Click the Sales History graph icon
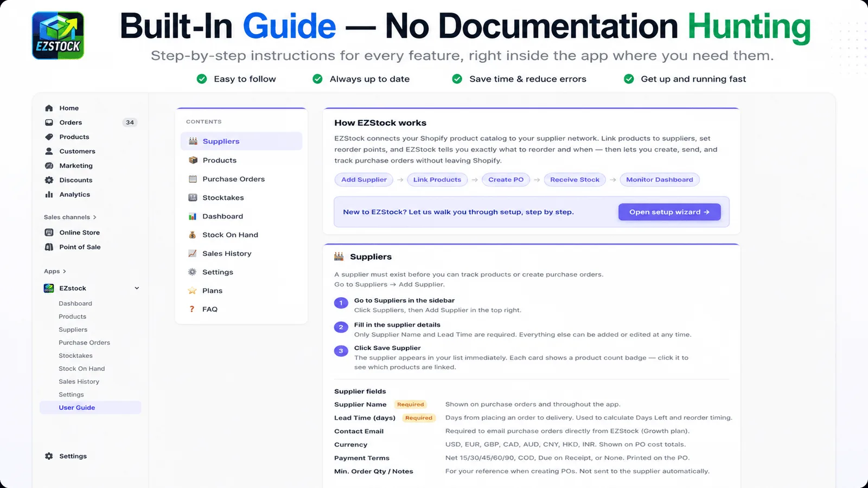Screen dimensions: 868x488 (193, 253)
